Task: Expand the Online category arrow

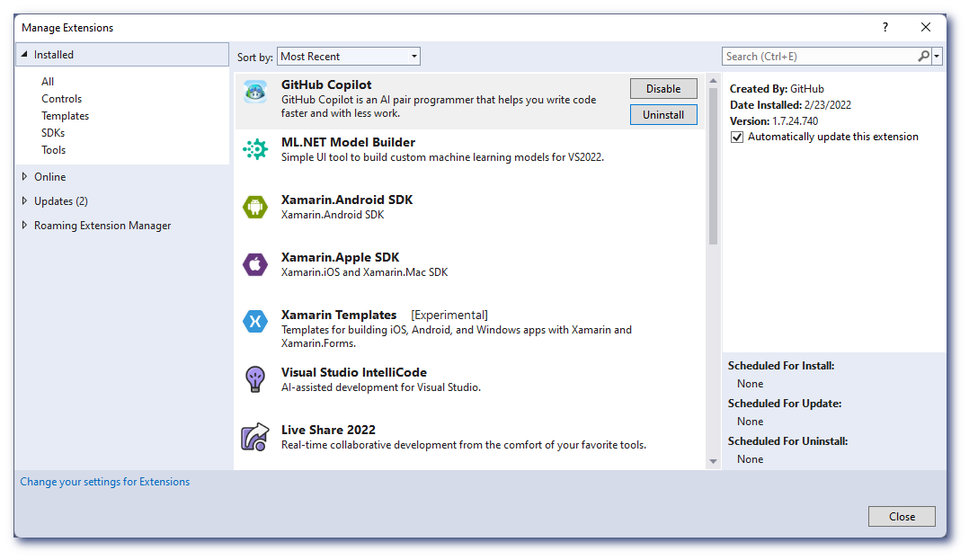Action: coord(24,177)
